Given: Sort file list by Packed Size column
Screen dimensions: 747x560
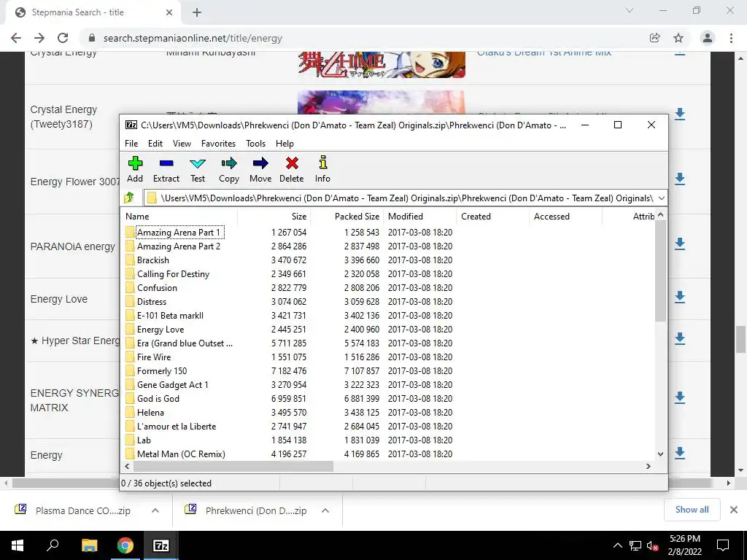Looking at the screenshot, I should pyautogui.click(x=347, y=216).
